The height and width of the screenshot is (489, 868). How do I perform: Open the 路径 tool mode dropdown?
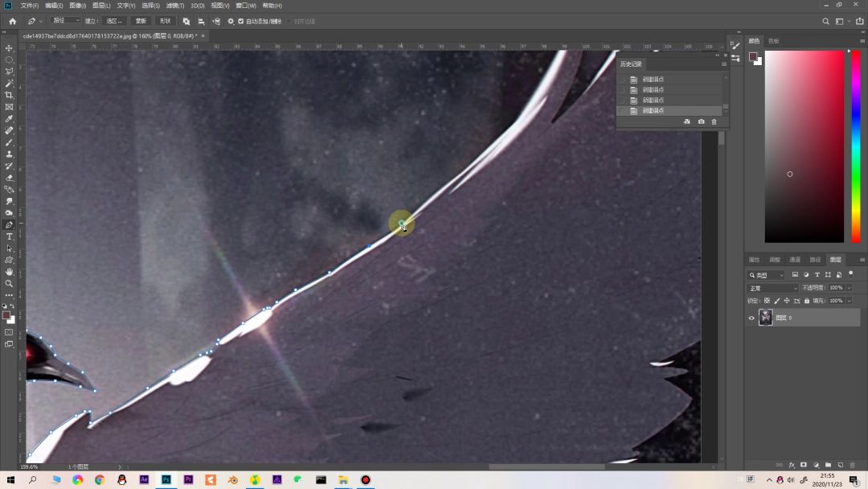pos(65,21)
